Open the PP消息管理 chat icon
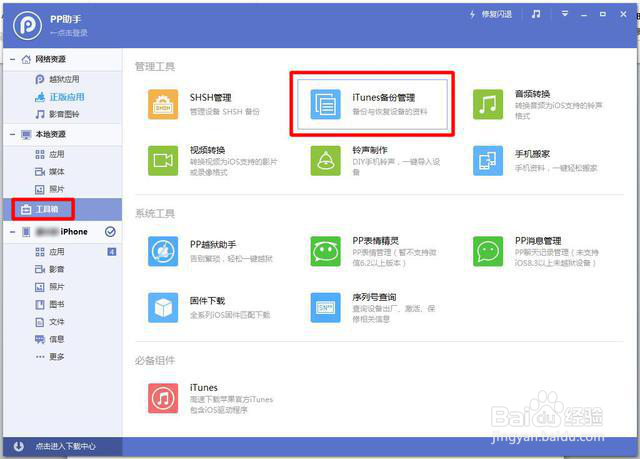This screenshot has height=459, width=640. (x=488, y=251)
